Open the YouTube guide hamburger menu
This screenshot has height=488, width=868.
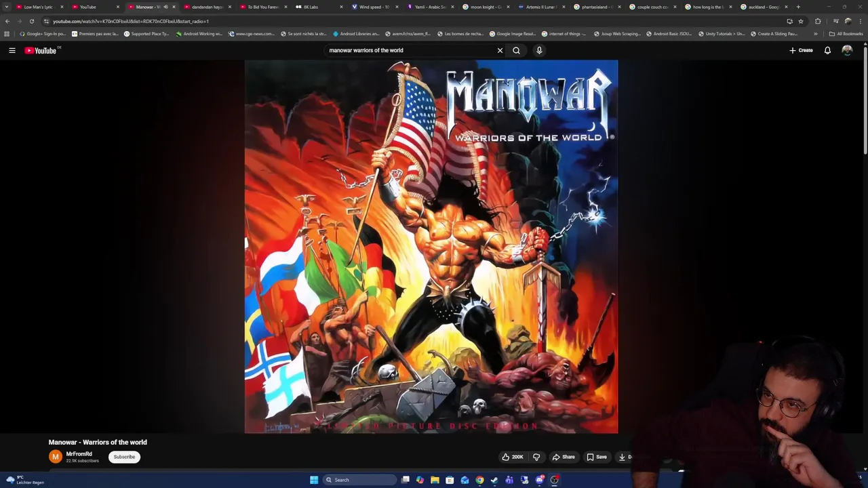12,50
